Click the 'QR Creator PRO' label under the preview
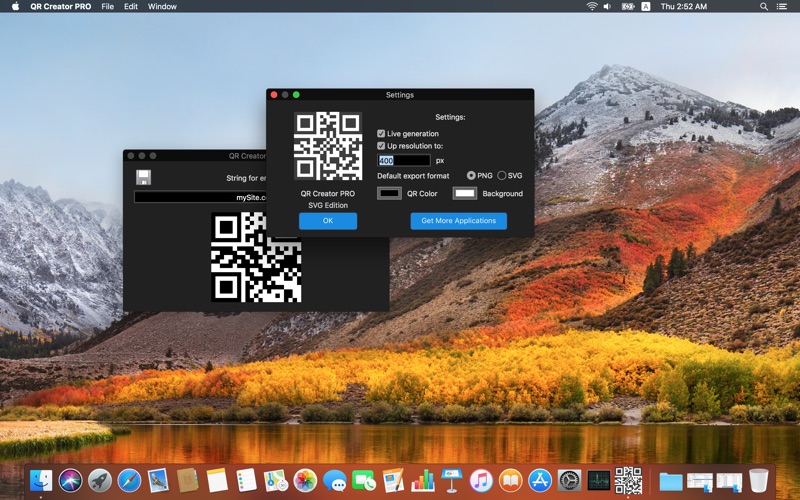 point(328,194)
